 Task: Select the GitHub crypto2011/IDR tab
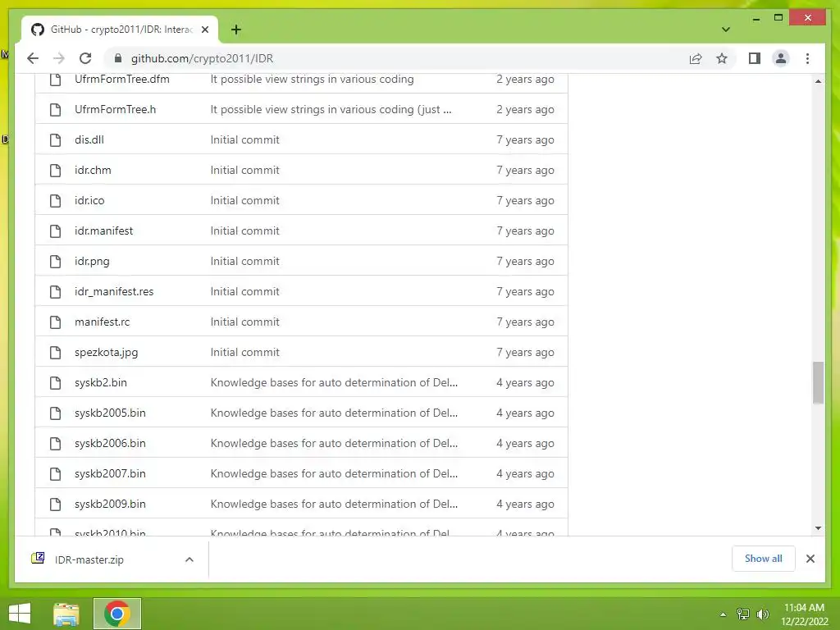point(120,30)
